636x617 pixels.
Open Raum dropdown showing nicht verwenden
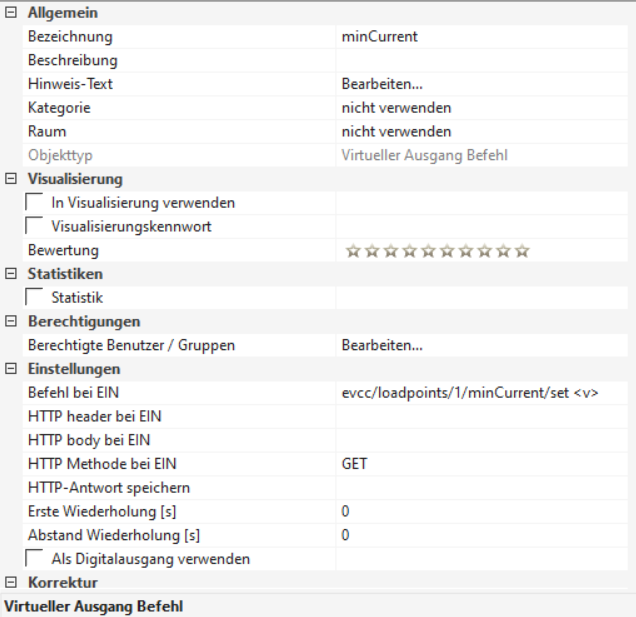coord(482,131)
